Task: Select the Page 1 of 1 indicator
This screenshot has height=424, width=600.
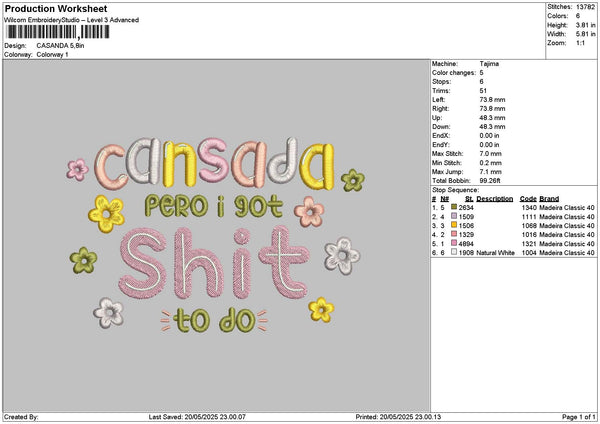Action: click(x=579, y=417)
